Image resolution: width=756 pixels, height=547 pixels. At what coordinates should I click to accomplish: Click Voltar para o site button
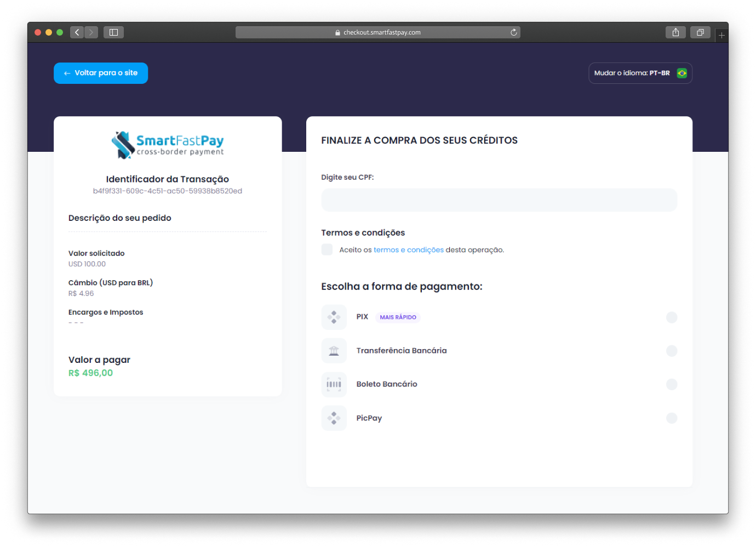[101, 73]
